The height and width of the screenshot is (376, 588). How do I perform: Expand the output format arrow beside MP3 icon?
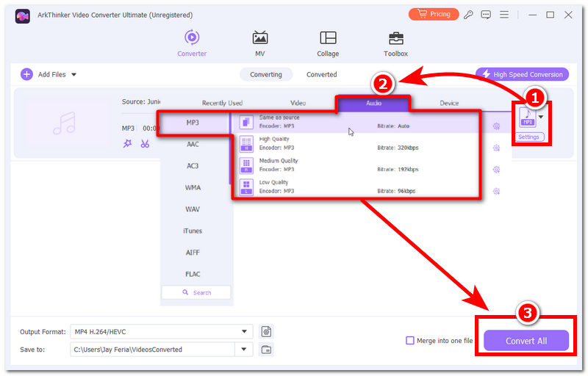click(541, 117)
